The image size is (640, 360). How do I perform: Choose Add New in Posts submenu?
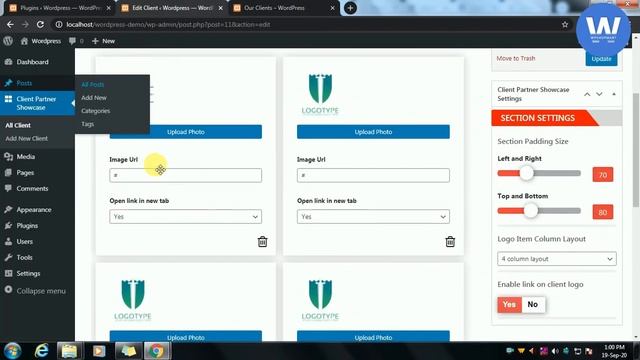pos(94,98)
